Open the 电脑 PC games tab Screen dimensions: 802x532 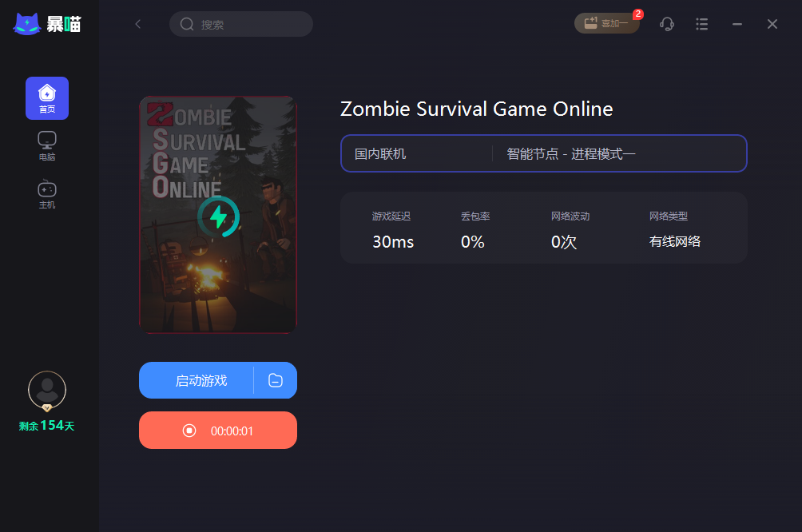click(47, 146)
